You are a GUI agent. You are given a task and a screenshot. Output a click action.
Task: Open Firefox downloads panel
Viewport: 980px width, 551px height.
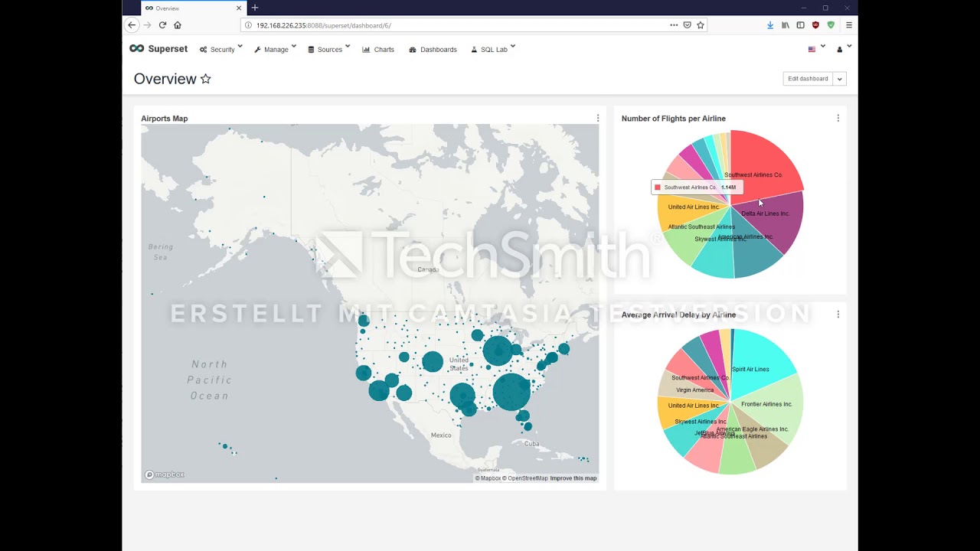pyautogui.click(x=770, y=25)
